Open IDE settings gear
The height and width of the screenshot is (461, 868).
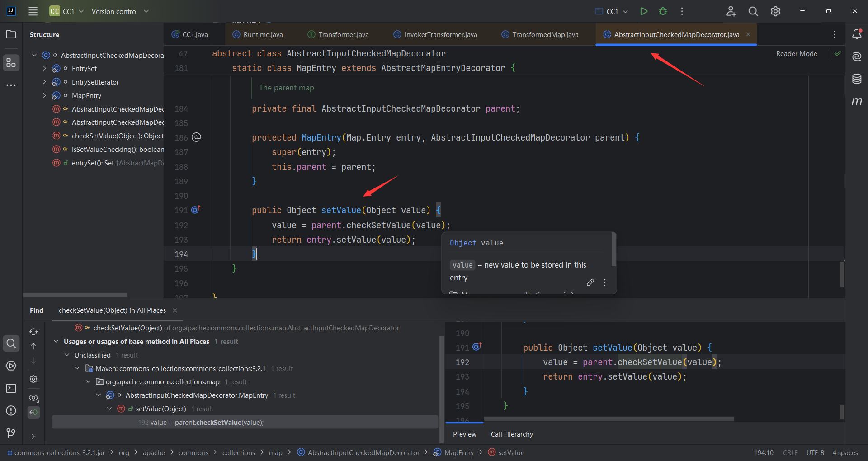click(775, 11)
